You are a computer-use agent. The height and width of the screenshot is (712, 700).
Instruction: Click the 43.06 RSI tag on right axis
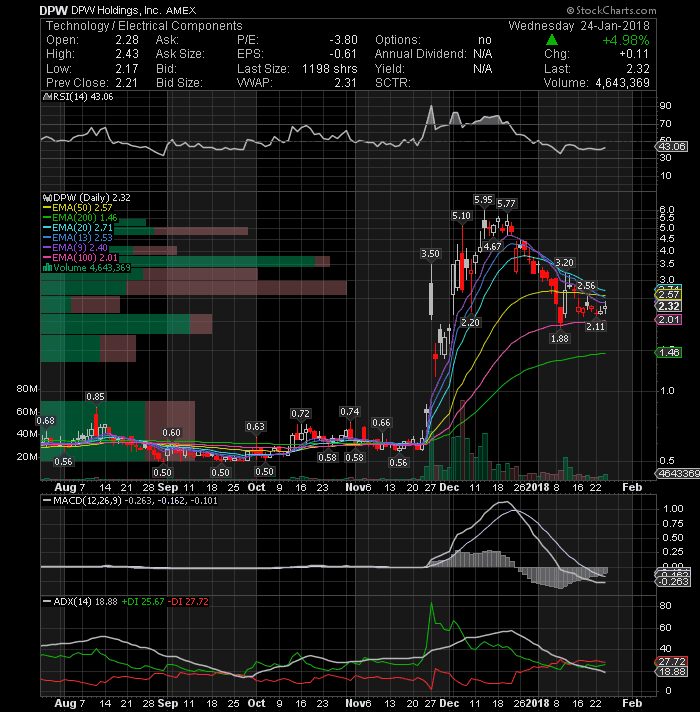point(672,147)
